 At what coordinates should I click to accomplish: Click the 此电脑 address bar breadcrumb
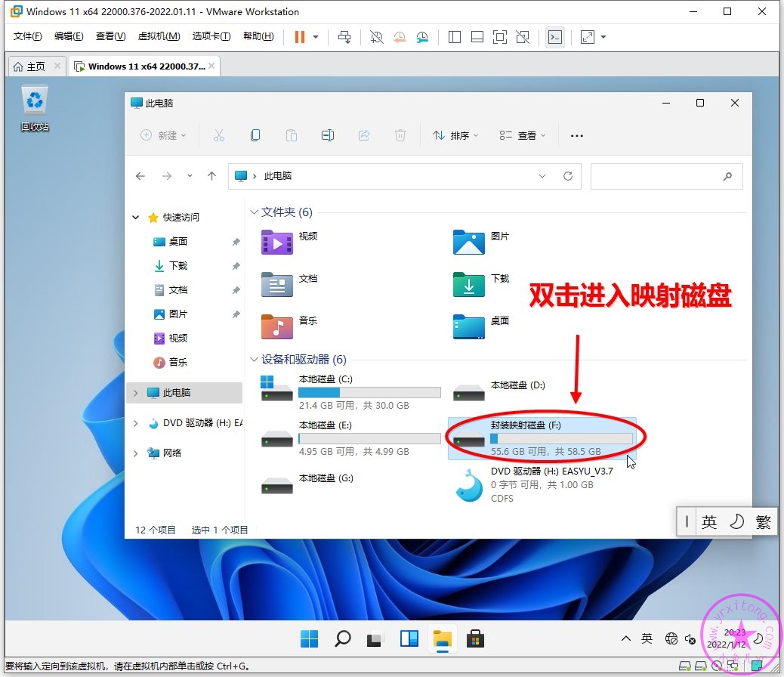click(x=277, y=176)
